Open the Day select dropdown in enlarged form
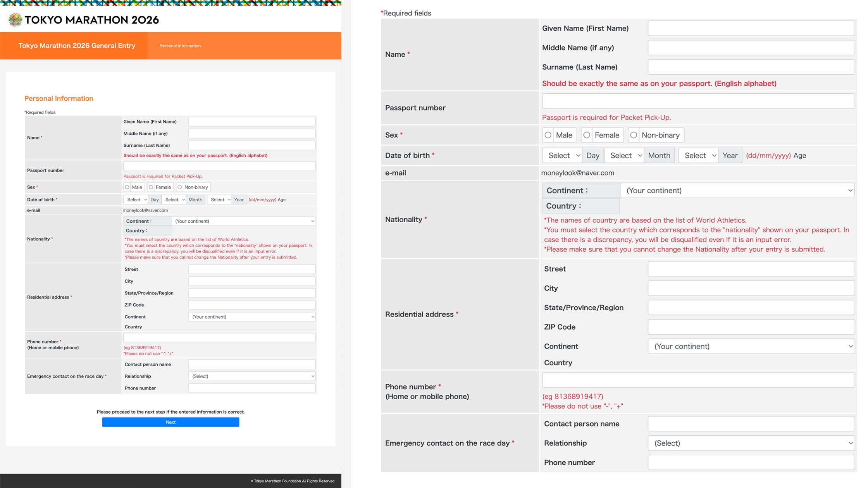The width and height of the screenshot is (868, 488). pos(562,156)
